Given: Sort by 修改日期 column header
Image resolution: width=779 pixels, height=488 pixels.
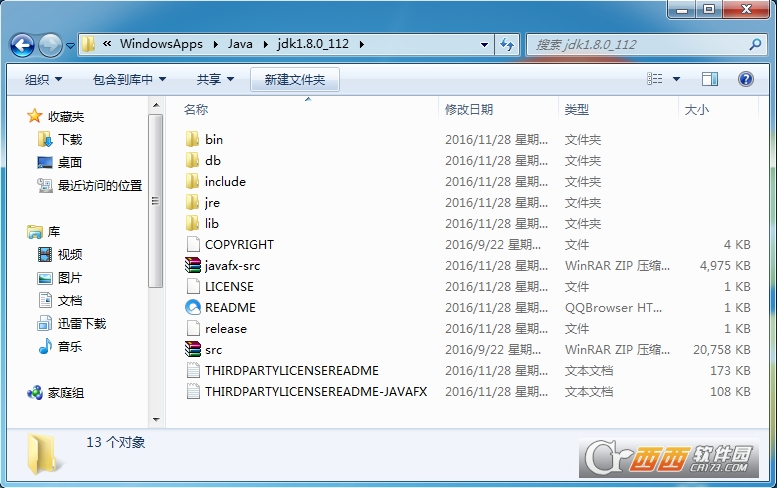Looking at the screenshot, I should coord(468,109).
